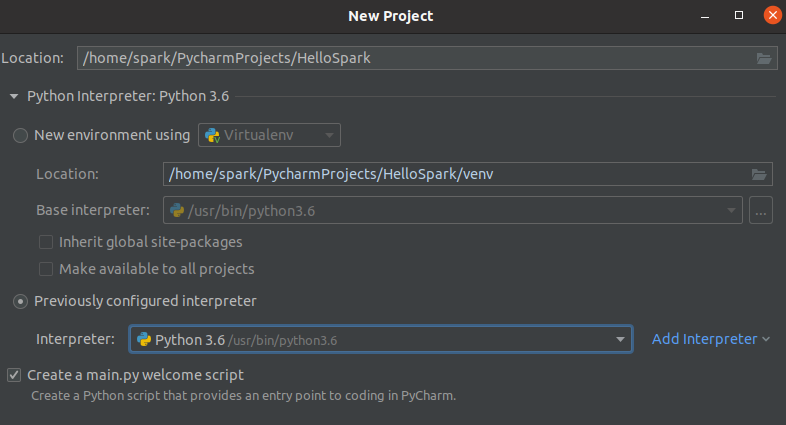Click Python icon beside Python 3.6 interpreter
786x425 pixels.
click(x=144, y=340)
